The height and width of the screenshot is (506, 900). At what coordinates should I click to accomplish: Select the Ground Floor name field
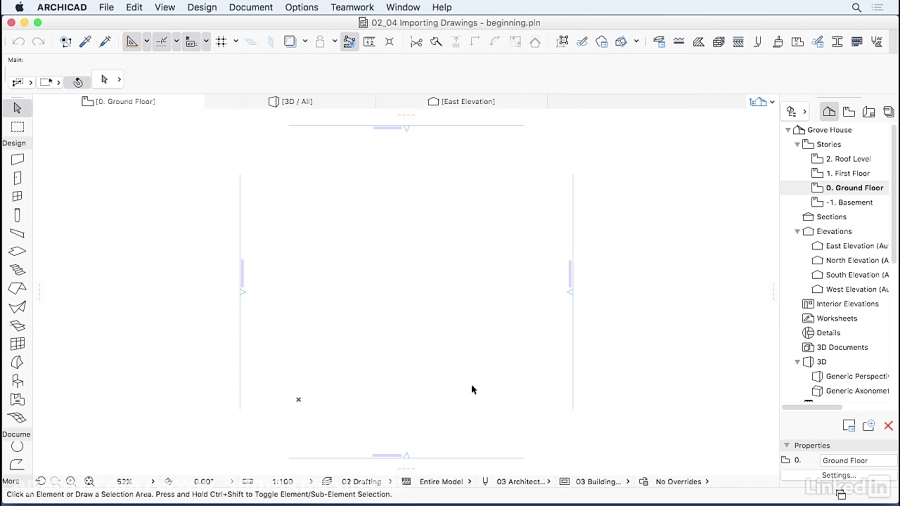point(858,460)
